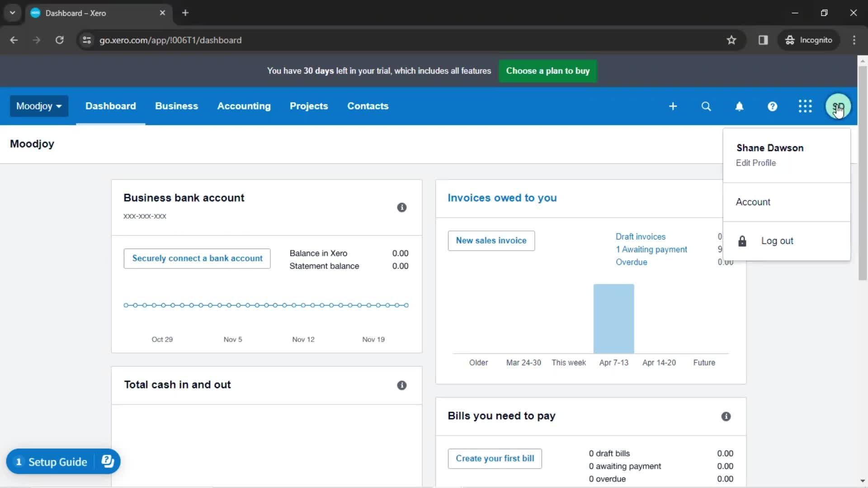868x488 pixels.
Task: Select Account in user menu
Action: pyautogui.click(x=787, y=202)
